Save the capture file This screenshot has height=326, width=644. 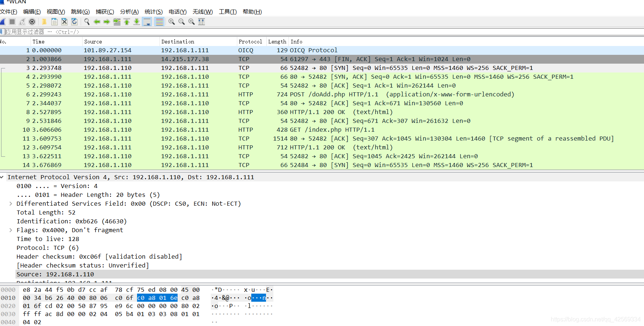click(x=54, y=22)
